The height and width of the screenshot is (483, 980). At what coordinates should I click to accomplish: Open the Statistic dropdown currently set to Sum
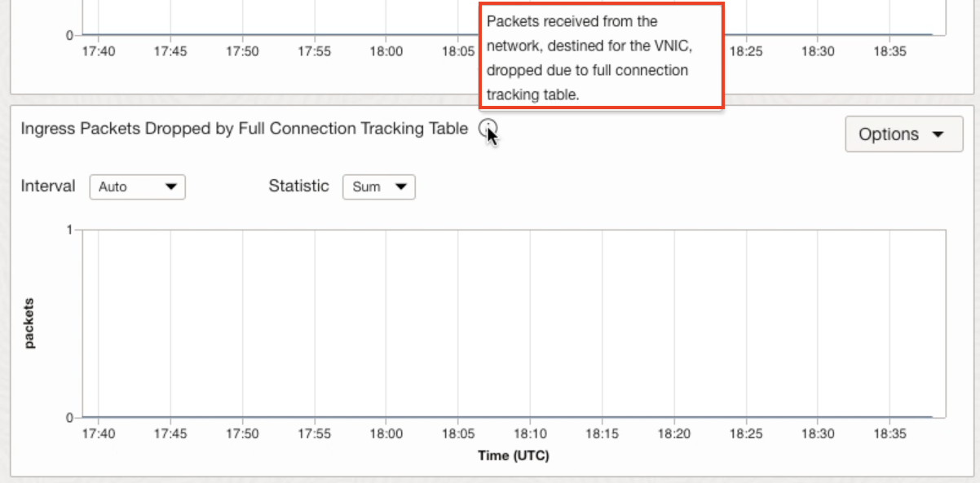pyautogui.click(x=378, y=187)
